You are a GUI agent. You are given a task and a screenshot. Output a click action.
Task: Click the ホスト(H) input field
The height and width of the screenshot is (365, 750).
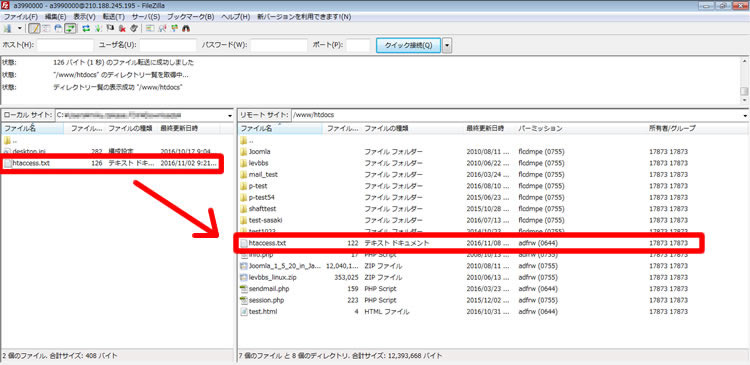tap(65, 45)
